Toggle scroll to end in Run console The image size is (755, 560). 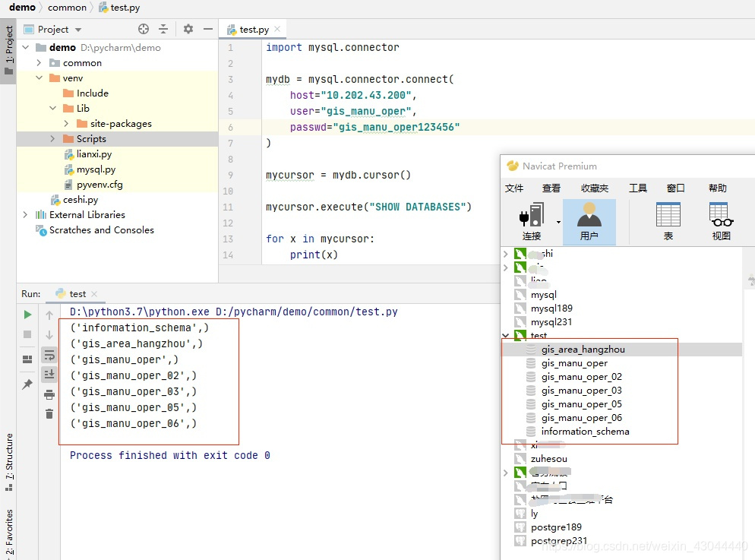[49, 374]
